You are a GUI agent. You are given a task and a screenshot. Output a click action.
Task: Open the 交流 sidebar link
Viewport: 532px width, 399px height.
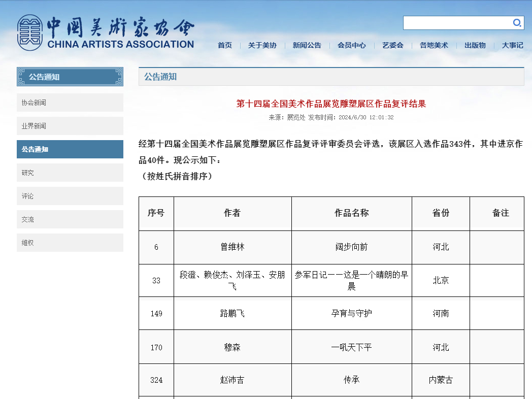70,219
